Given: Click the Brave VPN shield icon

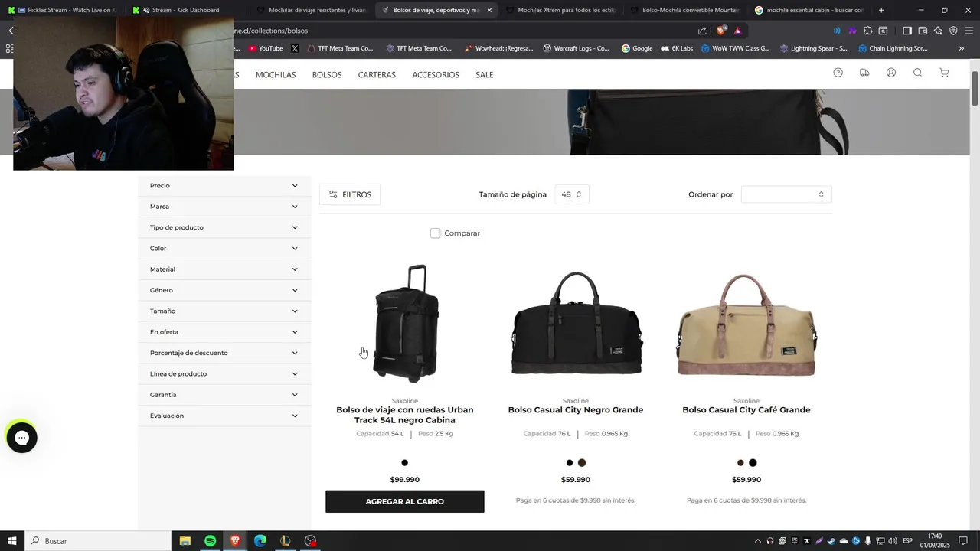Looking at the screenshot, I should pyautogui.click(x=953, y=31).
